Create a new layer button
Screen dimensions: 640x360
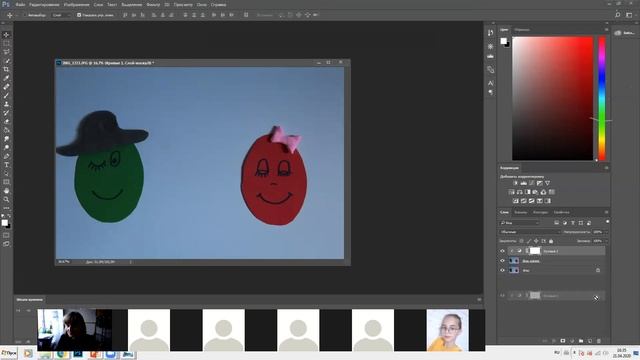(590, 340)
